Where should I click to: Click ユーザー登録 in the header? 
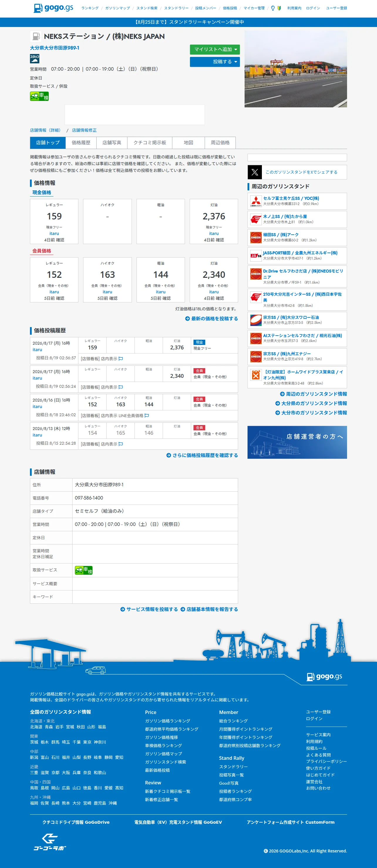pyautogui.click(x=336, y=8)
